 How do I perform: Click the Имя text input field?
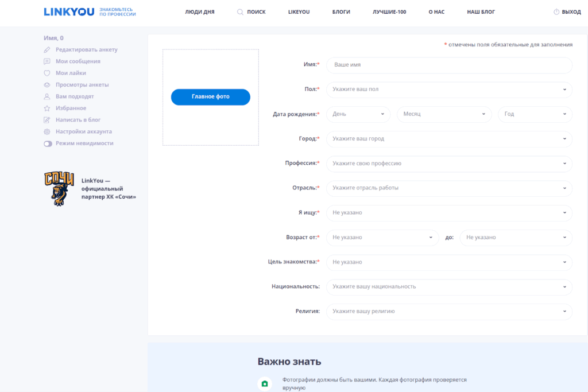click(x=449, y=65)
